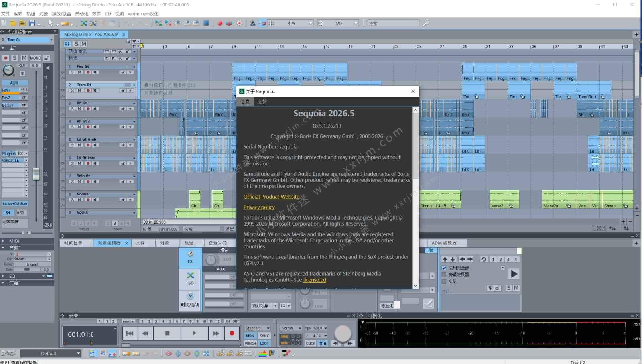Click the search magnifier icon

(426, 23)
